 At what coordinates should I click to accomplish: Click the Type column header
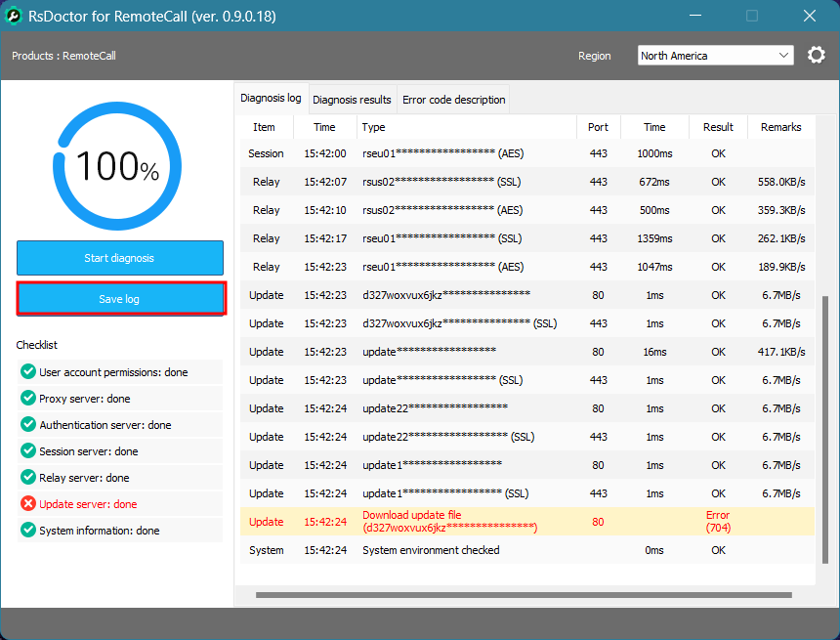[466, 127]
